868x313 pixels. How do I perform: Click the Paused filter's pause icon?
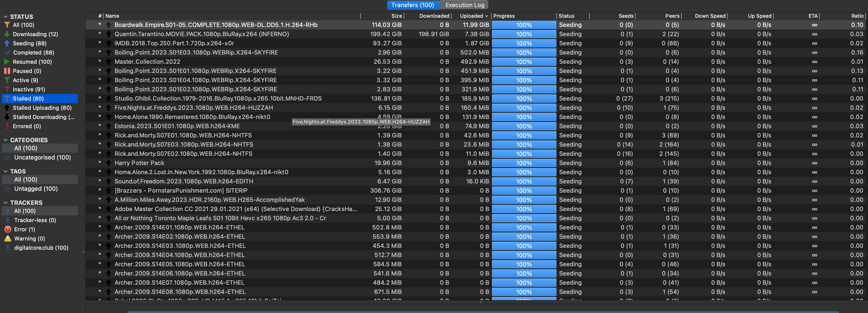point(7,71)
